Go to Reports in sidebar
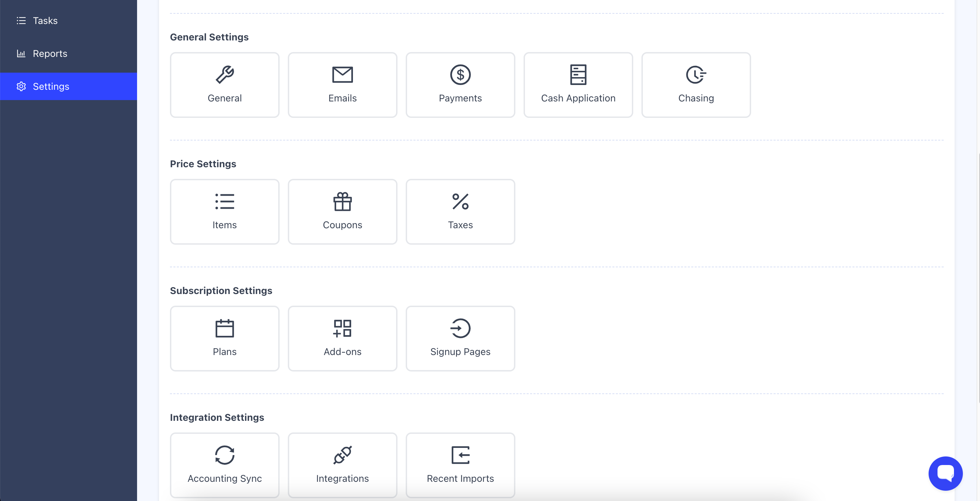980x501 pixels. click(x=50, y=54)
